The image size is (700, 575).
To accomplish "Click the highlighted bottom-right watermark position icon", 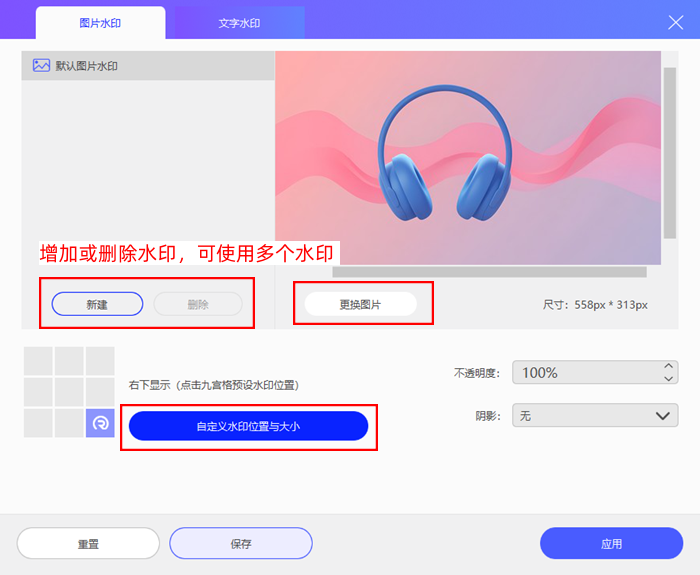I will pyautogui.click(x=100, y=423).
